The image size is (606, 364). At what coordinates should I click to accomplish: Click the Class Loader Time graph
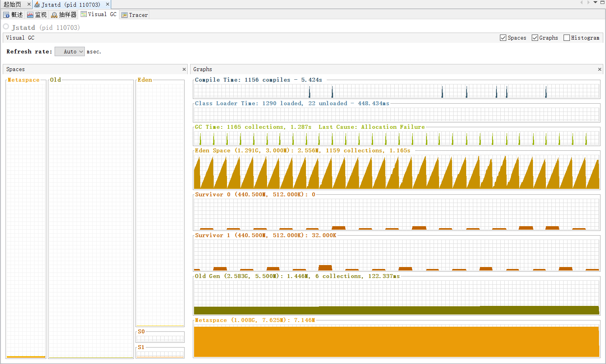pos(397,115)
